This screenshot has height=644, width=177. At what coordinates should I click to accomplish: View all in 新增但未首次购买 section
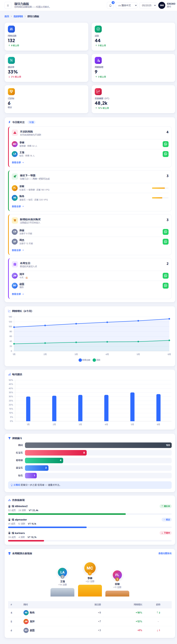tap(18, 250)
